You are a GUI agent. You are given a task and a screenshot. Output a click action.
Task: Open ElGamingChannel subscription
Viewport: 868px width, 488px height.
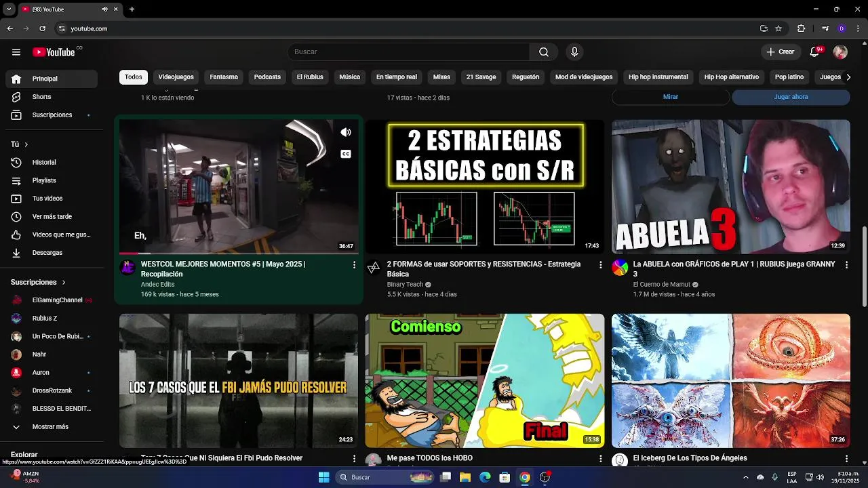pos(52,300)
